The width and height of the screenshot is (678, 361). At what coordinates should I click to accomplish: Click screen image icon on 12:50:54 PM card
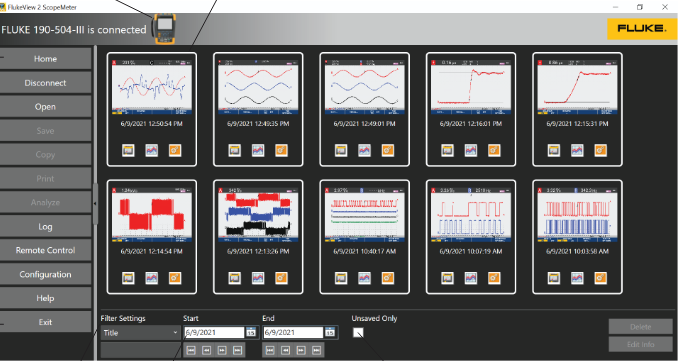[x=128, y=150]
